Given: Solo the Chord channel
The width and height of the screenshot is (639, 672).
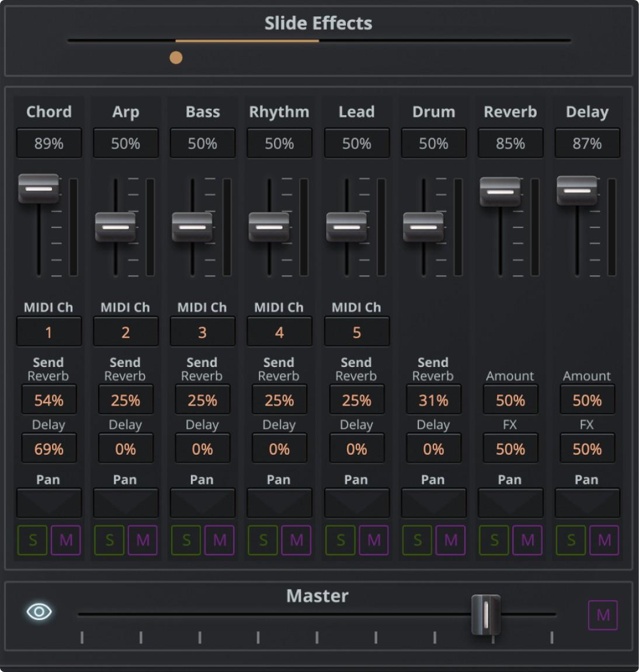Looking at the screenshot, I should (32, 540).
